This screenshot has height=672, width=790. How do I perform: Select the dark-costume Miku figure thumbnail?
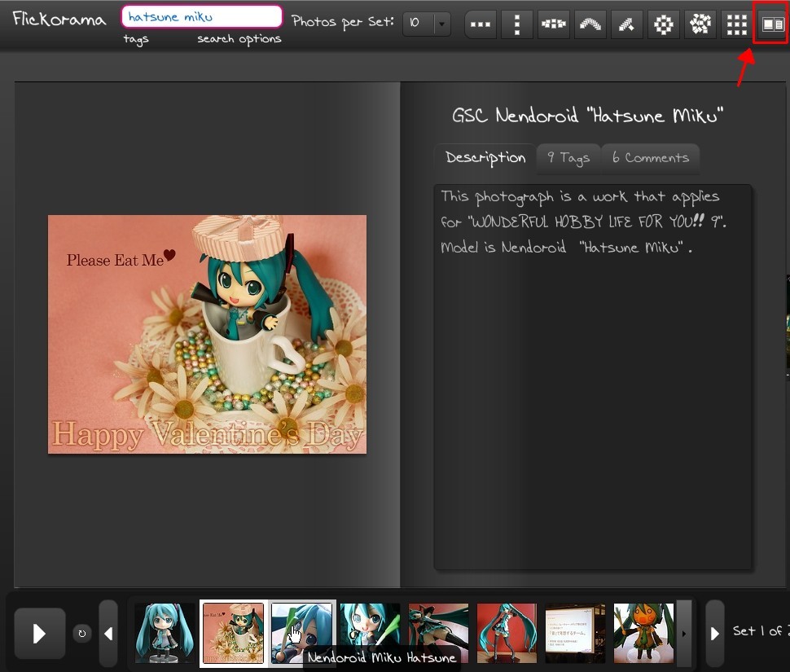(438, 633)
